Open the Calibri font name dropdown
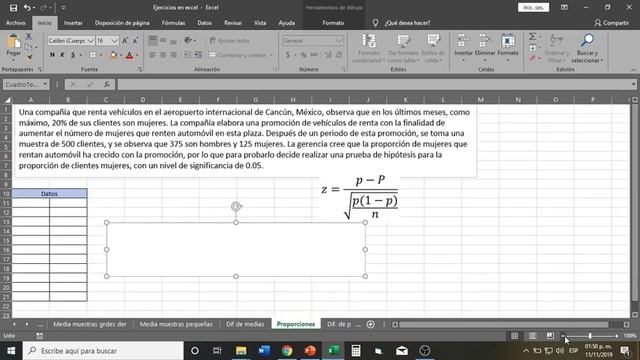This screenshot has height=360, width=640. 90,40
